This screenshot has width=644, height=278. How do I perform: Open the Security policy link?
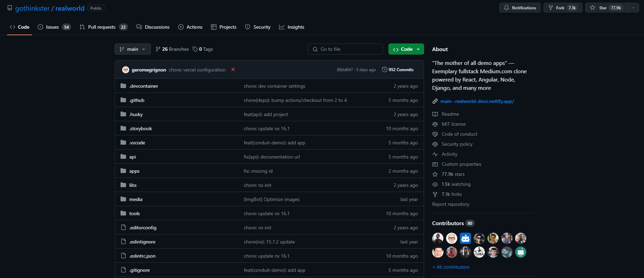(x=457, y=144)
